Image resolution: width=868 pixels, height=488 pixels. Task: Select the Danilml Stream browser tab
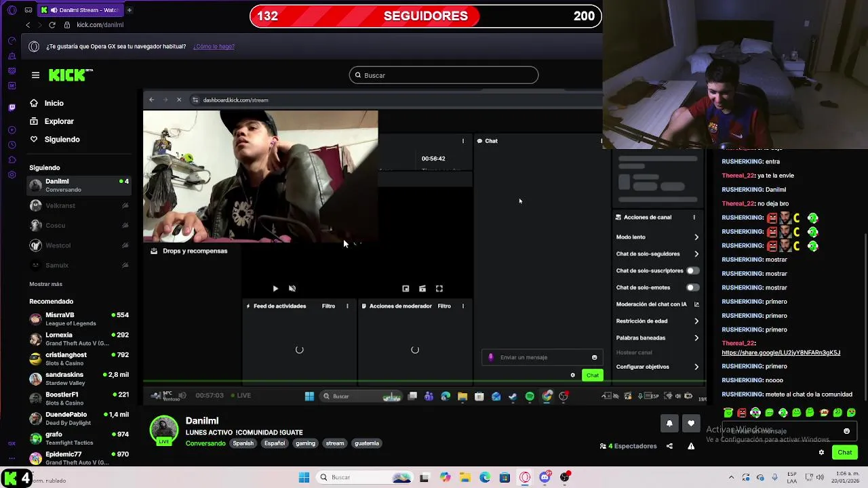79,10
